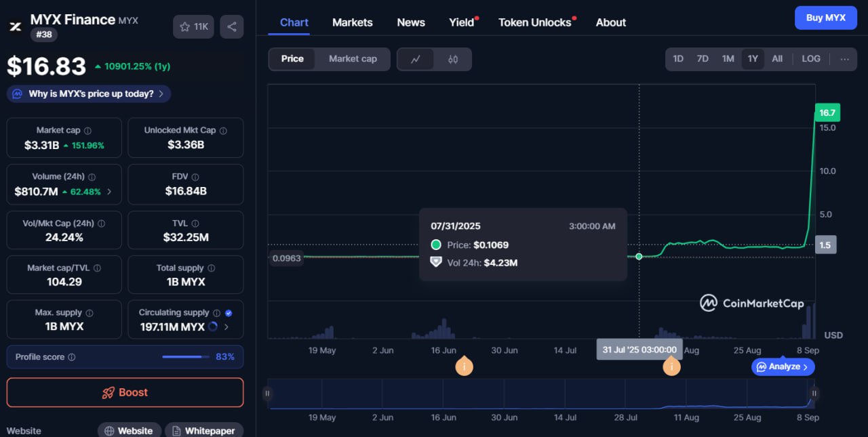This screenshot has width=868, height=437.
Task: Click the $16.83 current price
Action: pyautogui.click(x=47, y=66)
